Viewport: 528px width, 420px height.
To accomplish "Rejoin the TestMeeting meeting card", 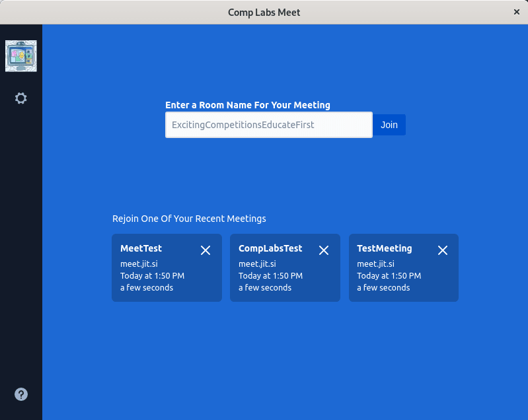I will coord(403,268).
